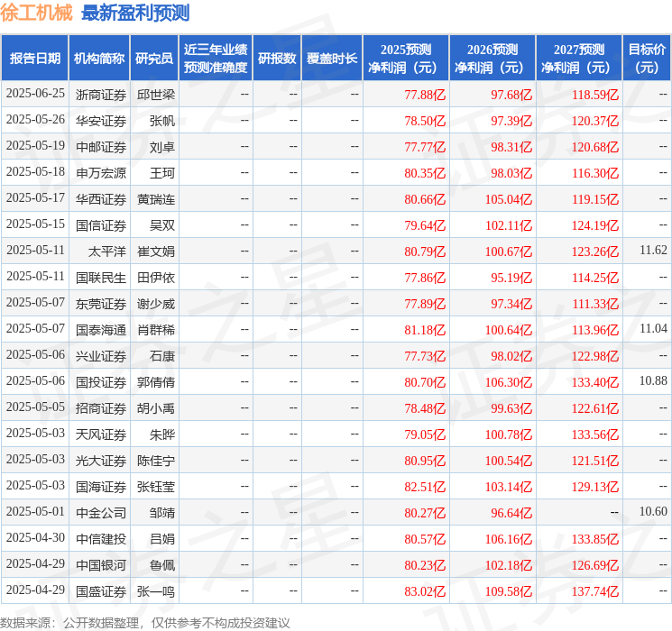Sort by the 报告日期 column header

[x=35, y=59]
